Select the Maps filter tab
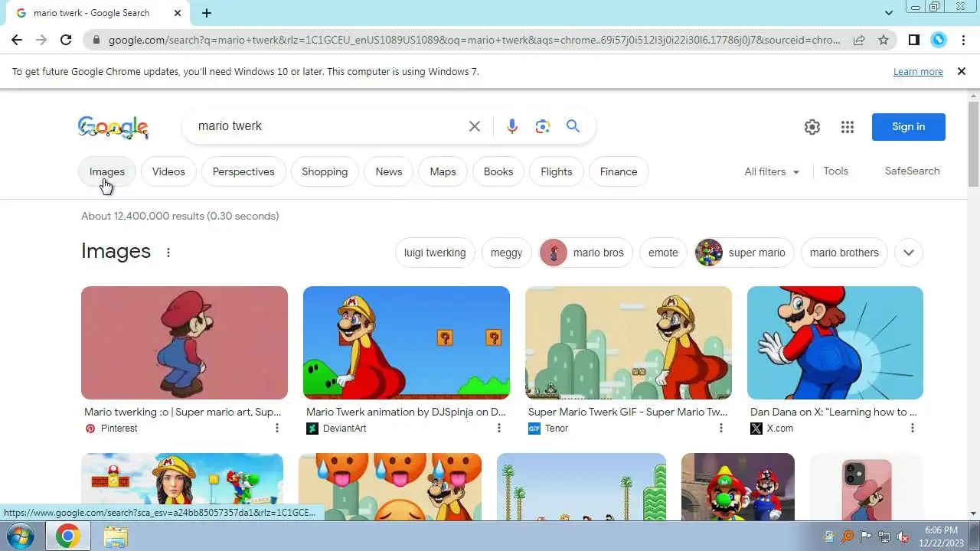This screenshot has height=551, width=980. coord(443,171)
